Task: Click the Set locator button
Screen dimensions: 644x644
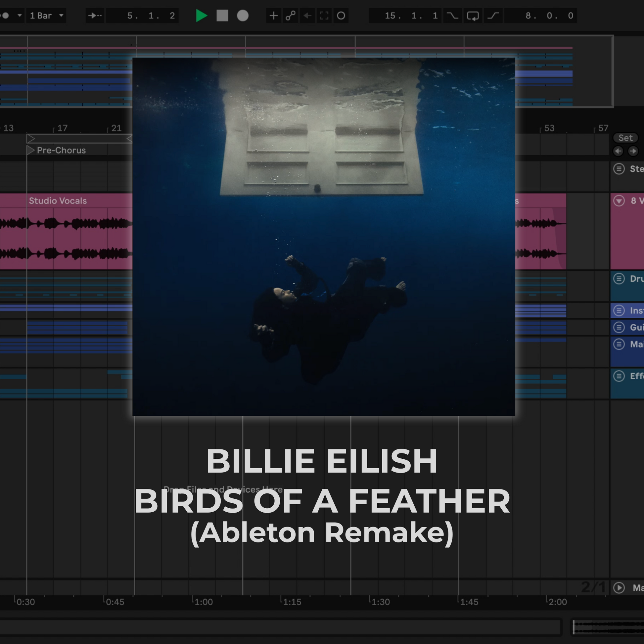Action: (625, 138)
